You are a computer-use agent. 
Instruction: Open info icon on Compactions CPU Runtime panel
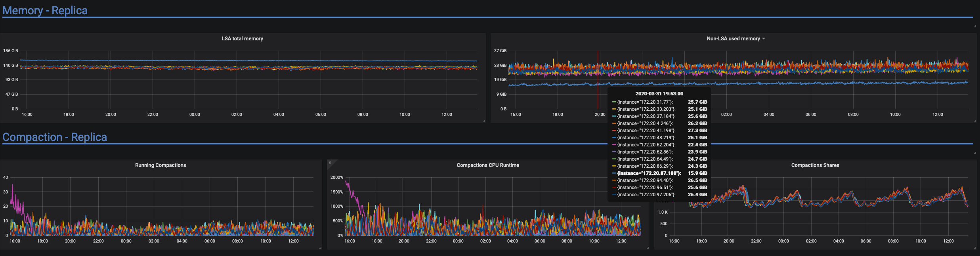coord(330,163)
